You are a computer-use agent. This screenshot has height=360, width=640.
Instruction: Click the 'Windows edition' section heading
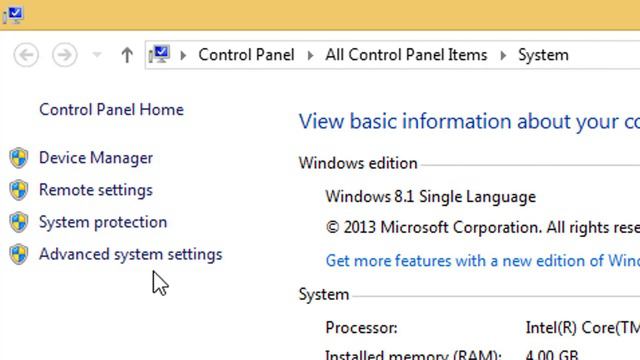pyautogui.click(x=358, y=163)
